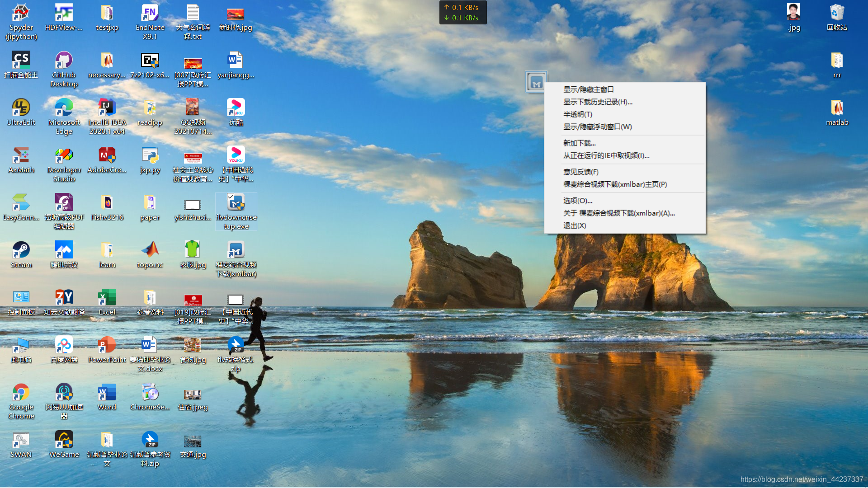The width and height of the screenshot is (868, 488).
Task: Select the WeGame desktop shortcut
Action: click(x=64, y=440)
